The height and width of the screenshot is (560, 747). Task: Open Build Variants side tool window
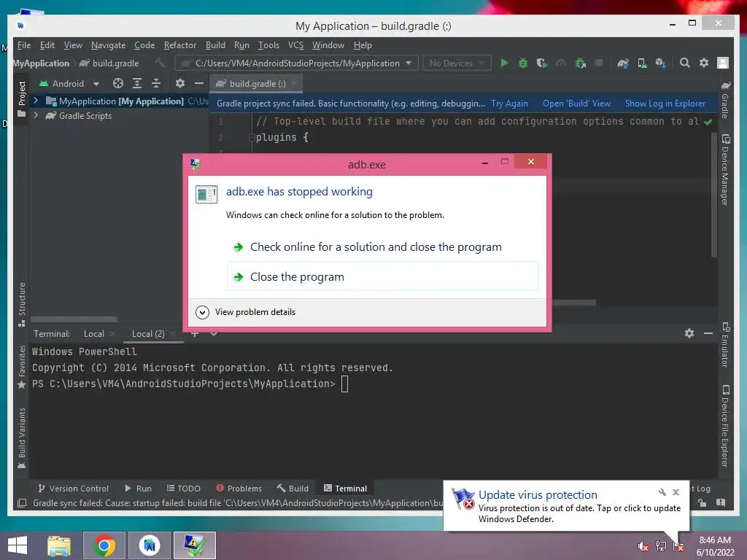pos(21,438)
